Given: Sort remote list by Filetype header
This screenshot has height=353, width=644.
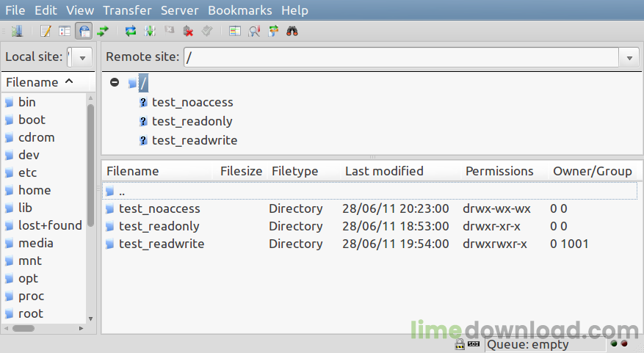Looking at the screenshot, I should (x=304, y=171).
